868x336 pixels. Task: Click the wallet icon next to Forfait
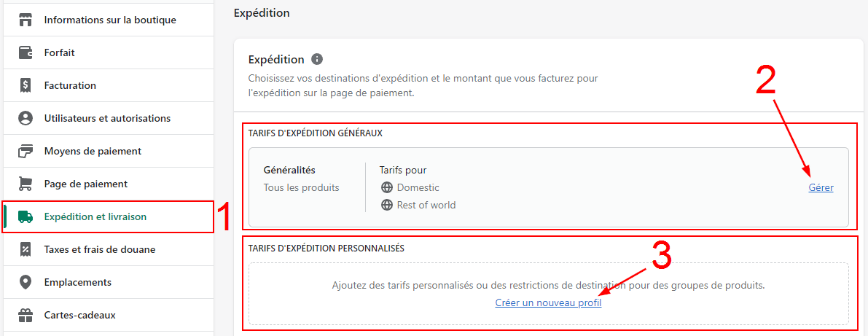26,52
